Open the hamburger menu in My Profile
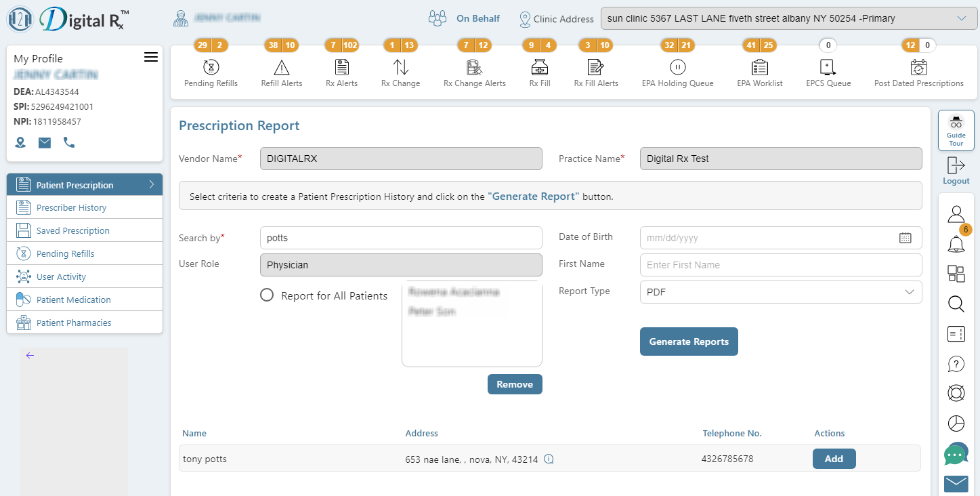 151,57
